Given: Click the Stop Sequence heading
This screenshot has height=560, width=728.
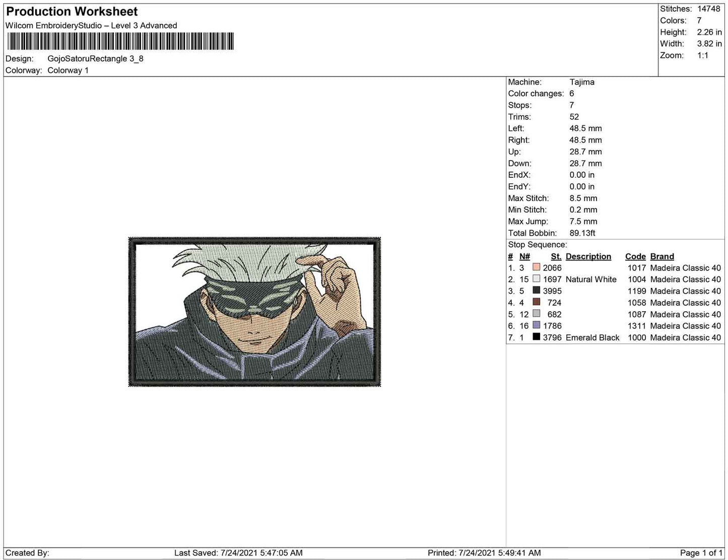Looking at the screenshot, I should 538,245.
